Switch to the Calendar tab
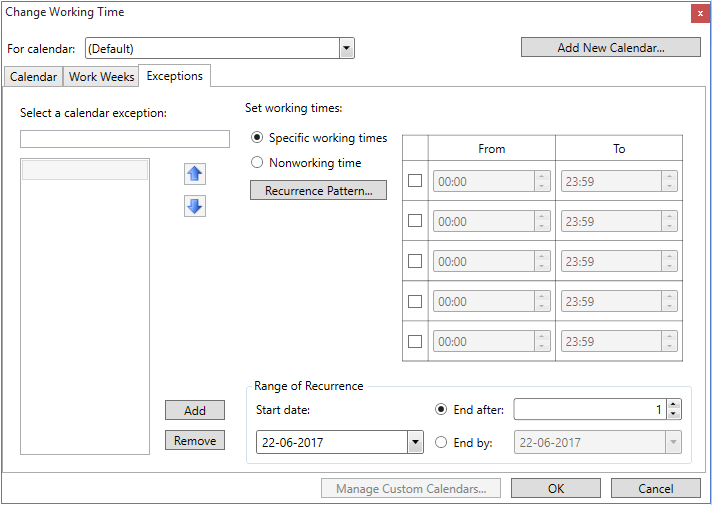Image resolution: width=712 pixels, height=505 pixels. coord(33,77)
